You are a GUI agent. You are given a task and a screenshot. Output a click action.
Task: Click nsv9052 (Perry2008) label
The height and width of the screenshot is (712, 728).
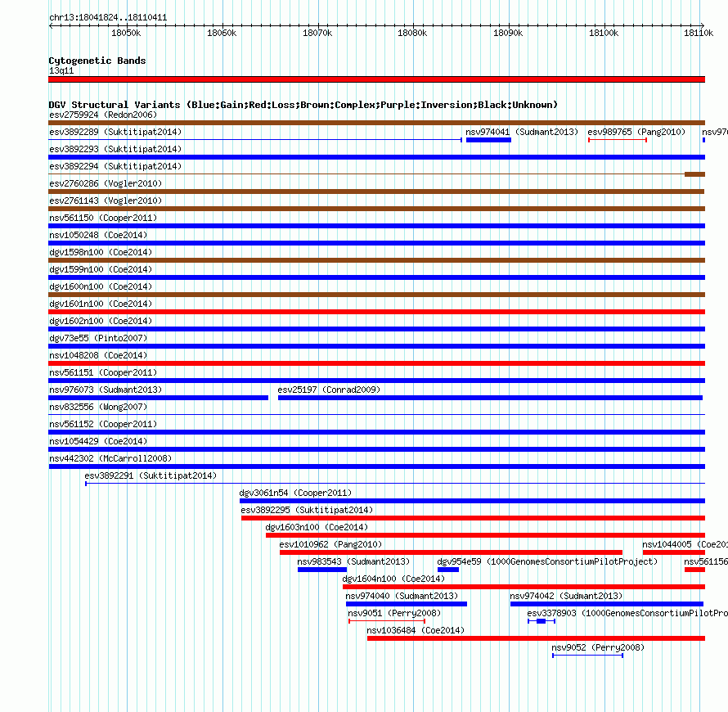tap(598, 647)
